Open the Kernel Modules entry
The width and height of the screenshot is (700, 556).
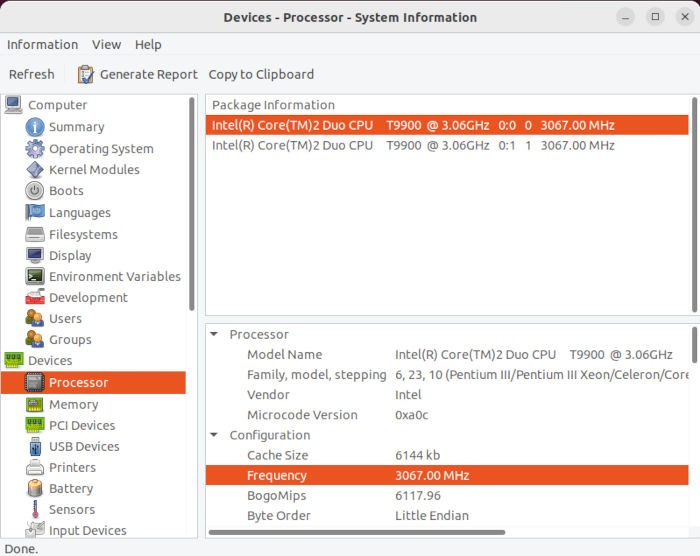(94, 170)
